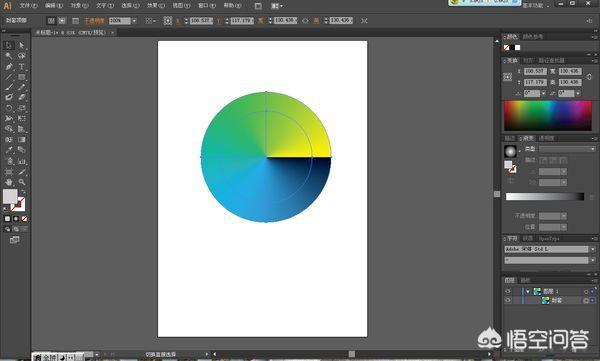Select the Slice tool
Viewport: 600px width, 361px height.
pyautogui.click(x=22, y=172)
